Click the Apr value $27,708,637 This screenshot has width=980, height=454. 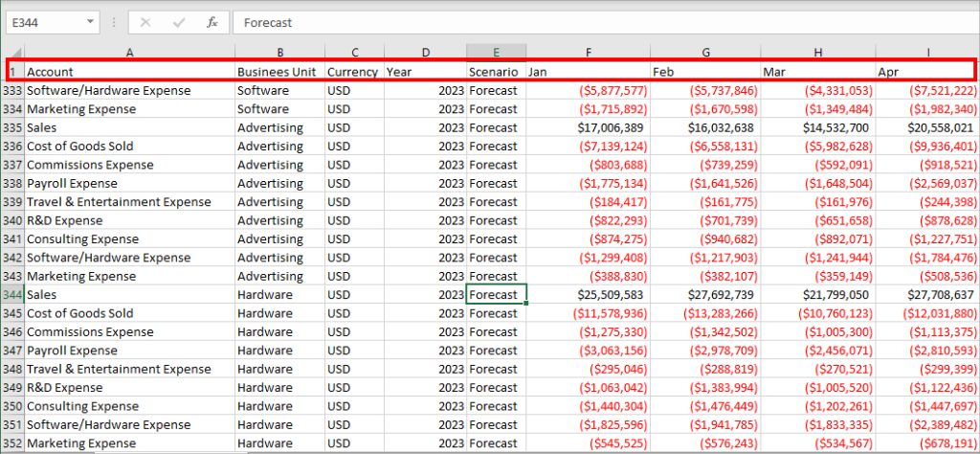tap(926, 295)
